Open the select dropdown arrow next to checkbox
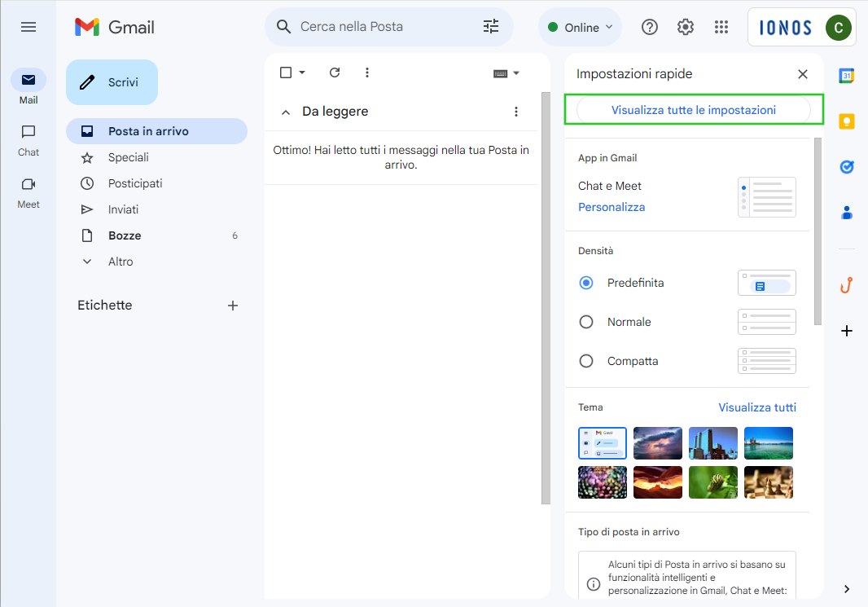Viewport: 868px width, 607px height. click(x=302, y=73)
